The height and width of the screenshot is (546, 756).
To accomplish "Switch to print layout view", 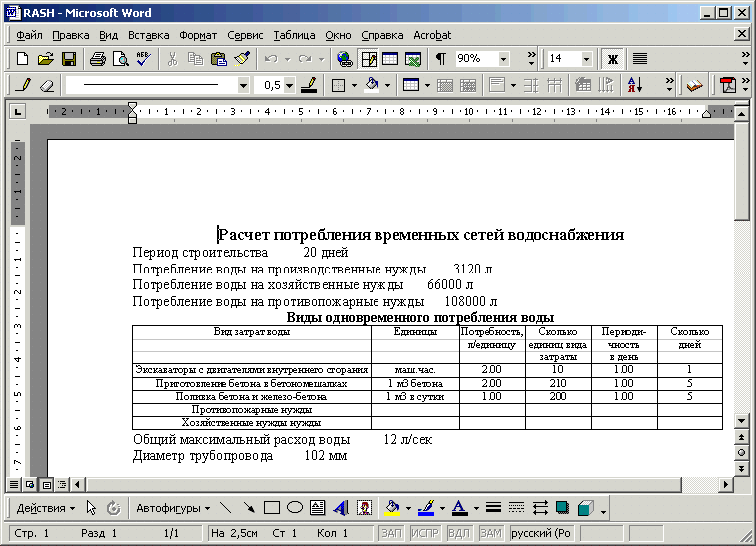I will click(x=46, y=484).
